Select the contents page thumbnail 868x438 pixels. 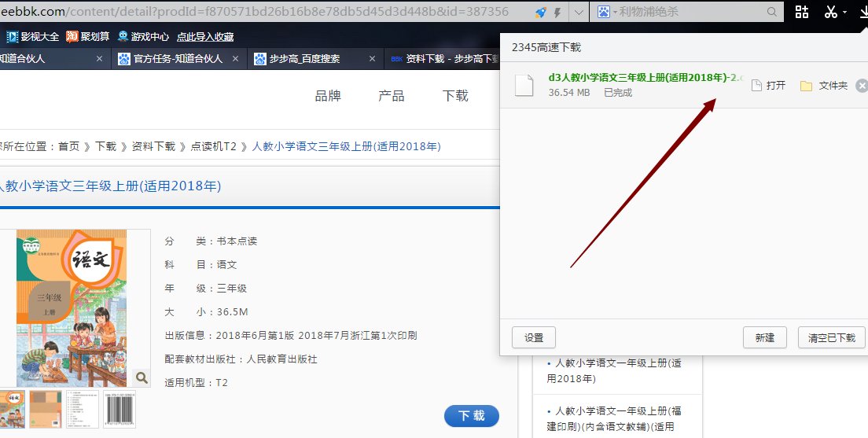pyautogui.click(x=83, y=409)
